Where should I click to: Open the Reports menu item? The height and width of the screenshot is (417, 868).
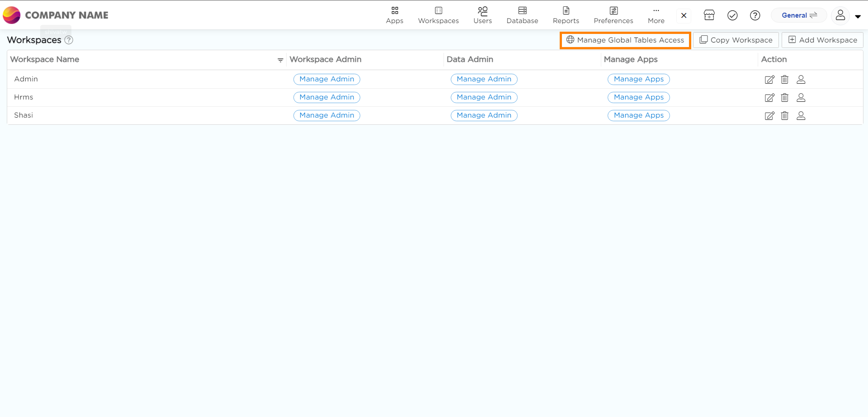coord(566,15)
